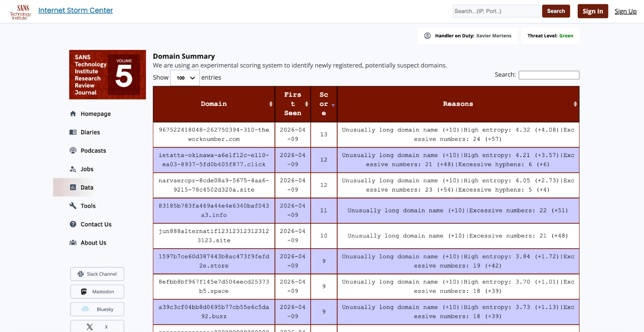Click the Domain Summary heading
This screenshot has width=644, height=332.
coord(184,56)
